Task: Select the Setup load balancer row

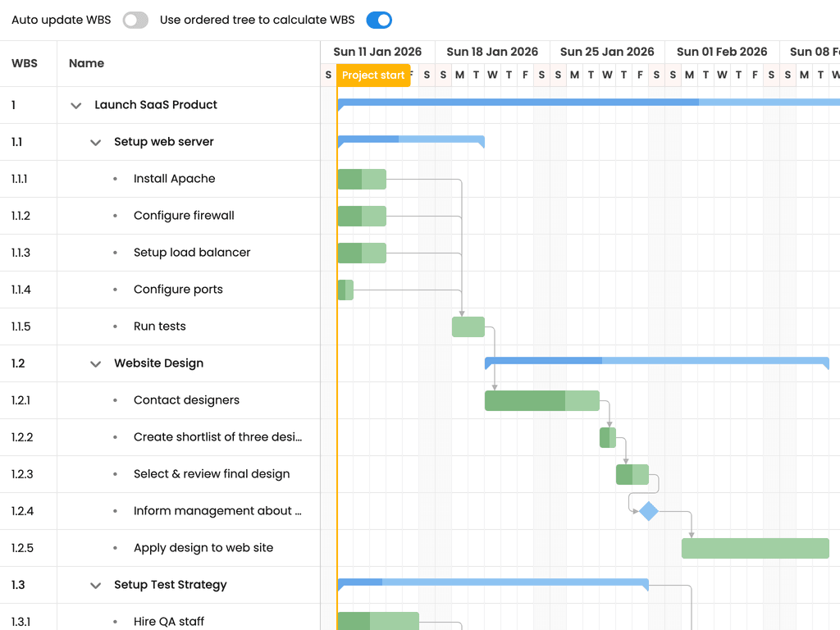Action: coord(160,253)
